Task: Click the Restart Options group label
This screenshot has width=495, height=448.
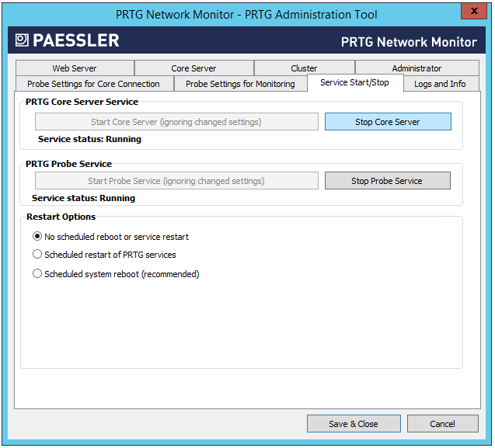Action: coord(61,217)
